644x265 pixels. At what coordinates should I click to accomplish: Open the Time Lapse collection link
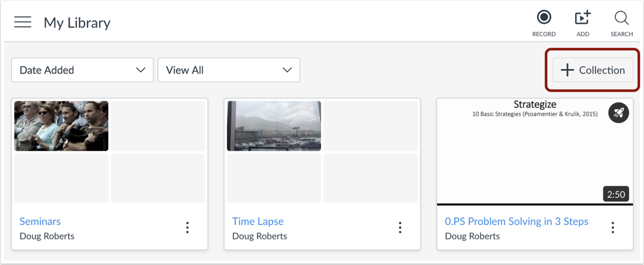[x=258, y=221]
